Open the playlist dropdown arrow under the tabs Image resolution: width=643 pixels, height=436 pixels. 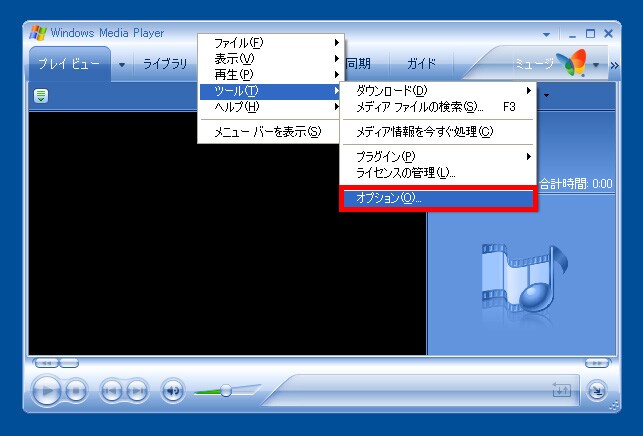pos(546,96)
